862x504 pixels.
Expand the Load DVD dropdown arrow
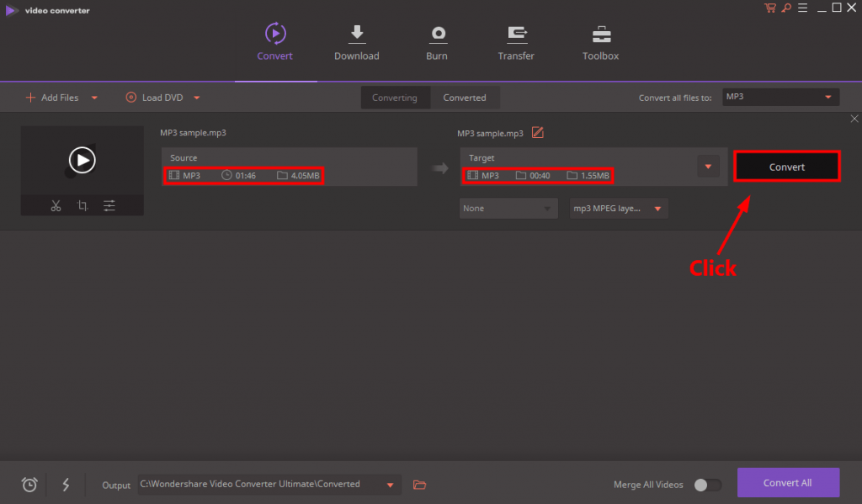click(197, 98)
